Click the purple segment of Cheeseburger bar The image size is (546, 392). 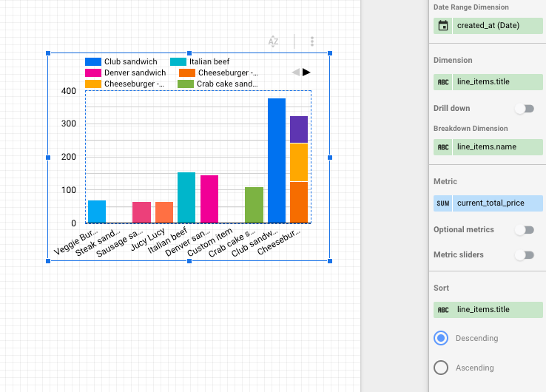(x=299, y=129)
